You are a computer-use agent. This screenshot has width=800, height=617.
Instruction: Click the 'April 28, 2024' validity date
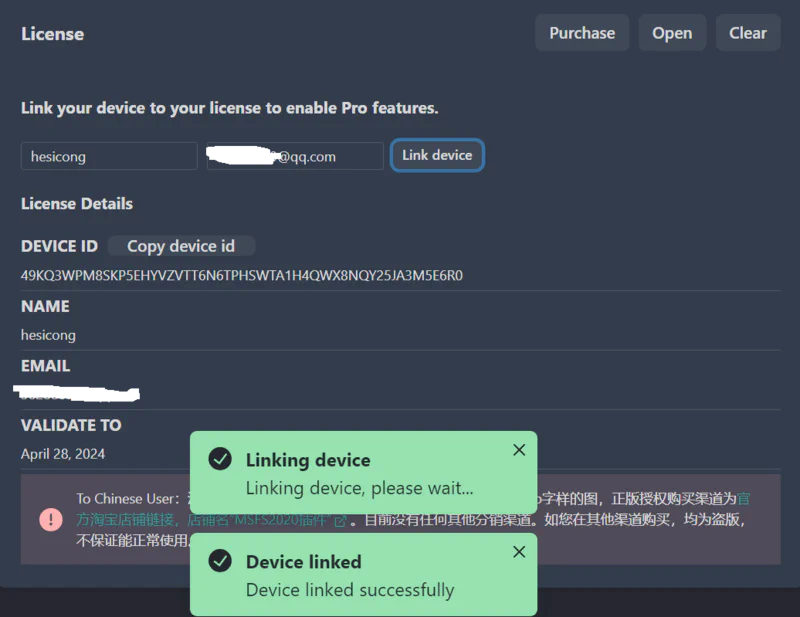pyautogui.click(x=63, y=454)
